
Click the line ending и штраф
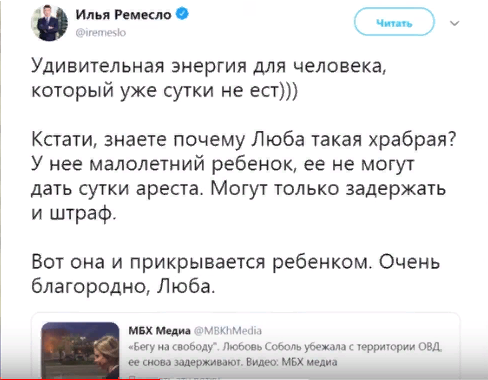pyautogui.click(x=74, y=213)
